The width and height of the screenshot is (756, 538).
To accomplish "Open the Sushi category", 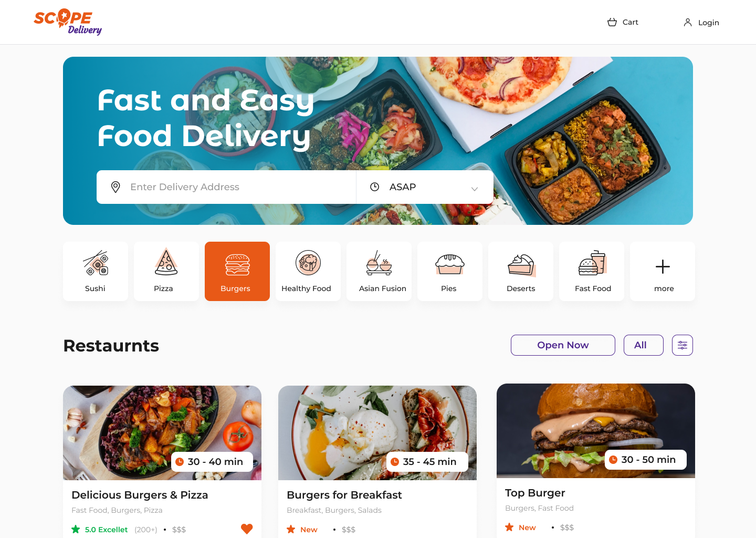I will [96, 271].
